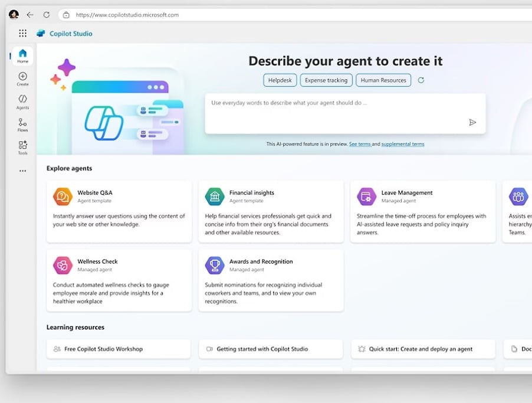
Task: Open the app launcher waffle icon
Action: pos(22,34)
